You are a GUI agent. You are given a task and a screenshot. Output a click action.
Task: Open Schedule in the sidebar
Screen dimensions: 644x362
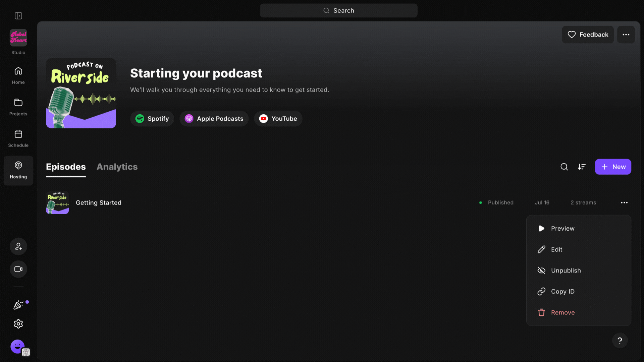tap(18, 138)
